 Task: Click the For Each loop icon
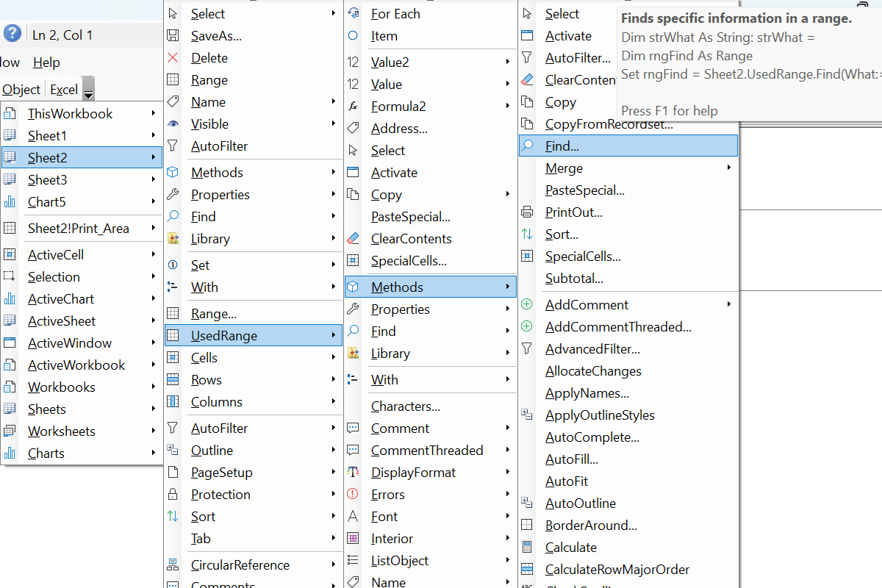353,13
